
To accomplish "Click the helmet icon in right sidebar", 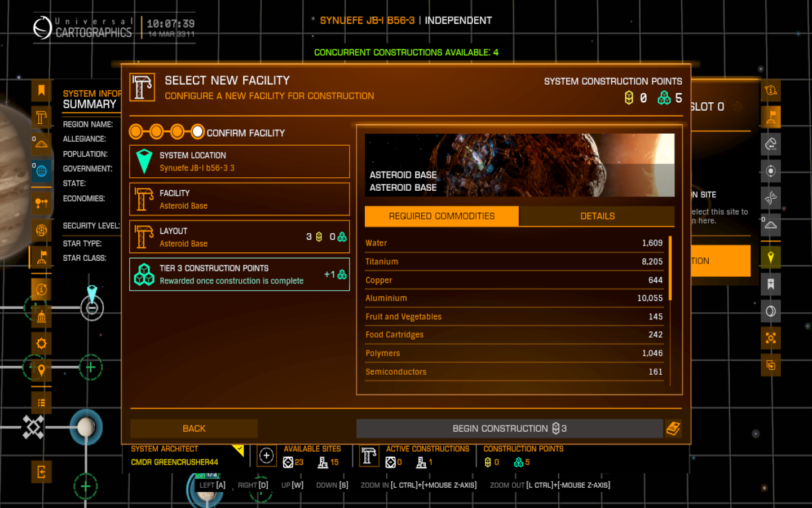I will [x=771, y=144].
